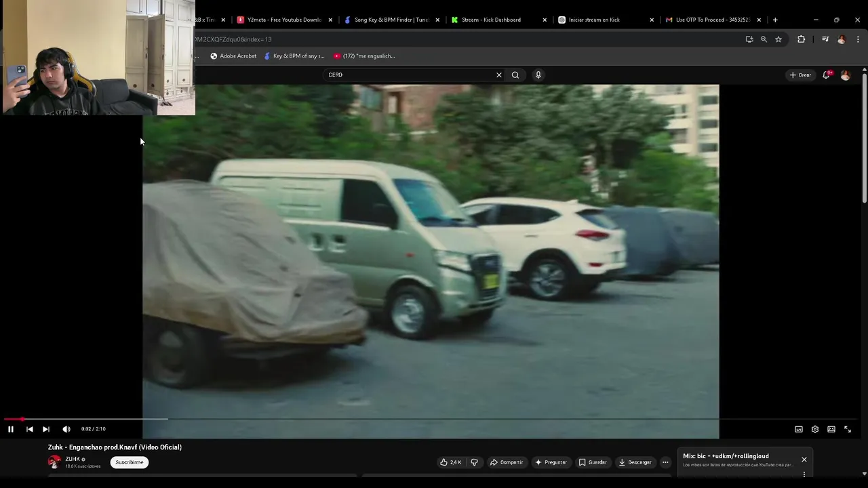Image resolution: width=868 pixels, height=488 pixels.
Task: Open the Chrome profile avatar
Action: [842, 39]
